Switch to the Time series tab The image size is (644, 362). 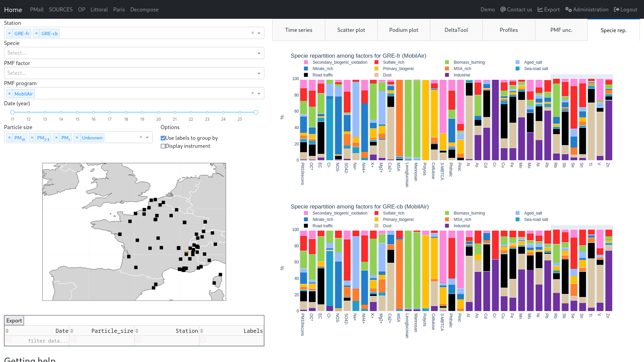pyautogui.click(x=299, y=30)
